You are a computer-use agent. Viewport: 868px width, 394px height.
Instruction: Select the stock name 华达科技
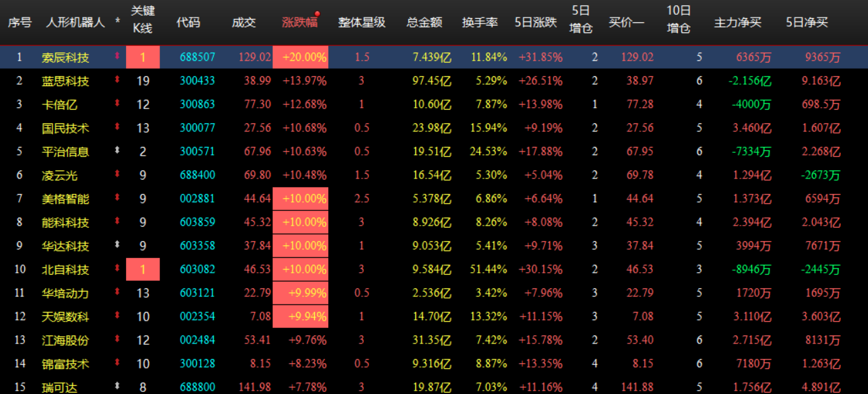tap(65, 247)
